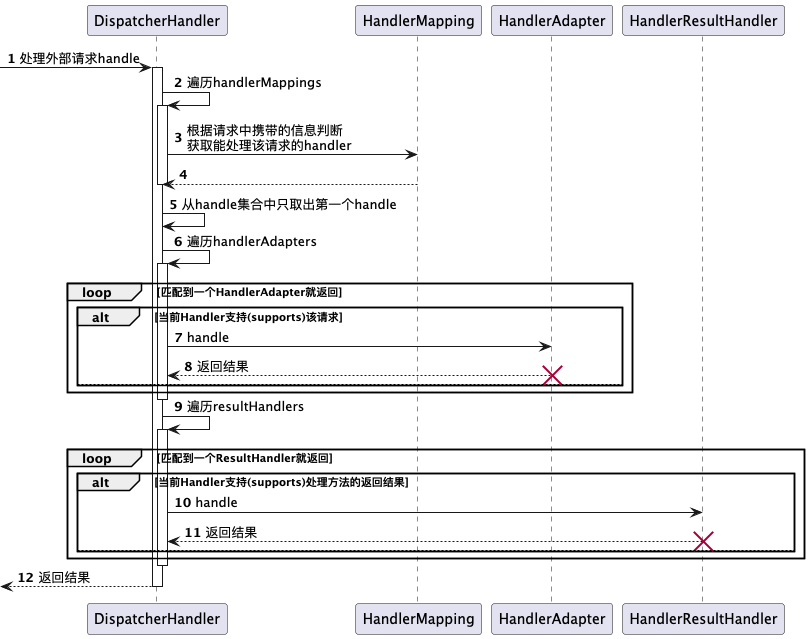The height and width of the screenshot is (639, 809).
Task: Click the bottom DispatcherHandler participant box
Action: (157, 619)
